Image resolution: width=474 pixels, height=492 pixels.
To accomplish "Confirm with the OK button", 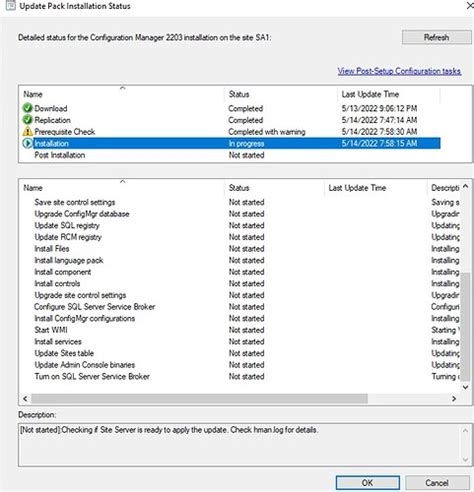I will pos(367,483).
